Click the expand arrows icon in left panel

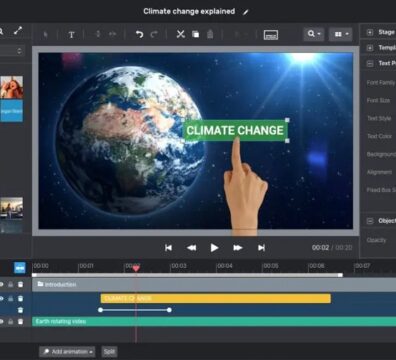point(18,31)
